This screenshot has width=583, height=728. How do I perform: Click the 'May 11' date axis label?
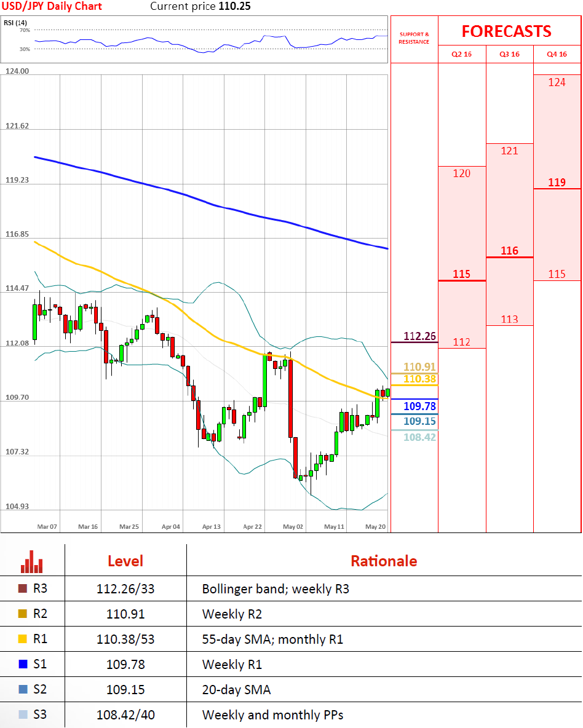click(x=334, y=526)
